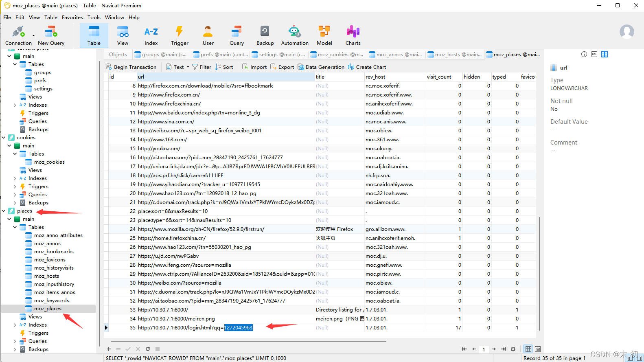This screenshot has height=362, width=644.
Task: Go to the last page
Action: pyautogui.click(x=504, y=349)
